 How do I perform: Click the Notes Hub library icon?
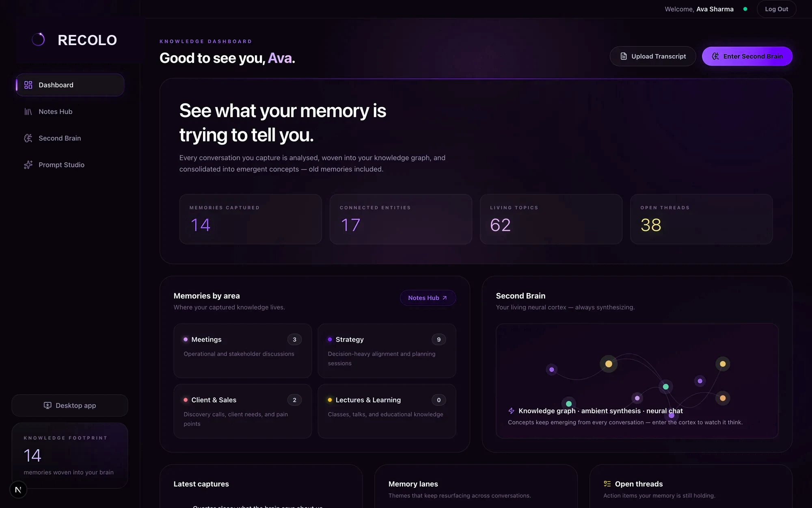[x=28, y=112]
